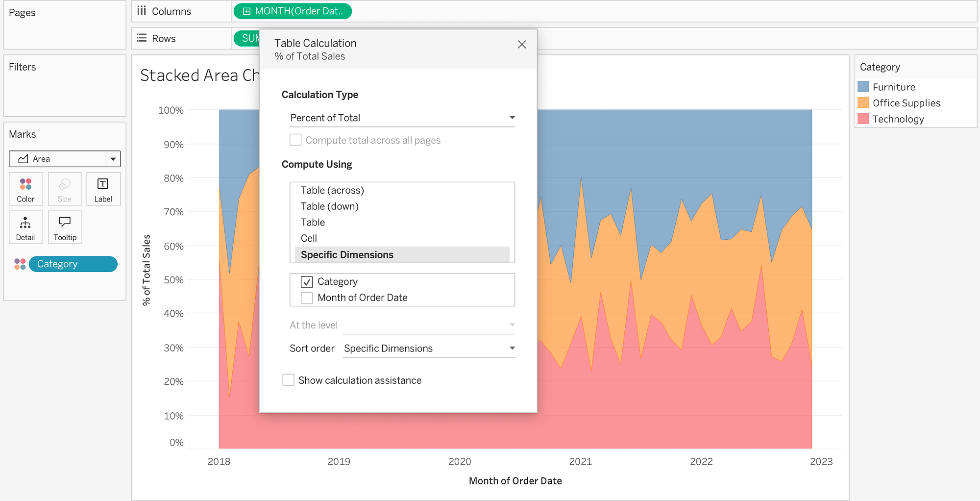Click the Marks card header

(x=23, y=134)
